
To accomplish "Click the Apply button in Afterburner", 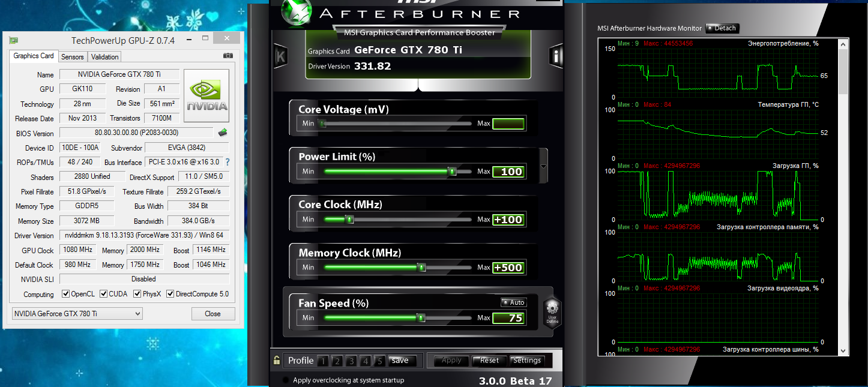I will point(451,361).
